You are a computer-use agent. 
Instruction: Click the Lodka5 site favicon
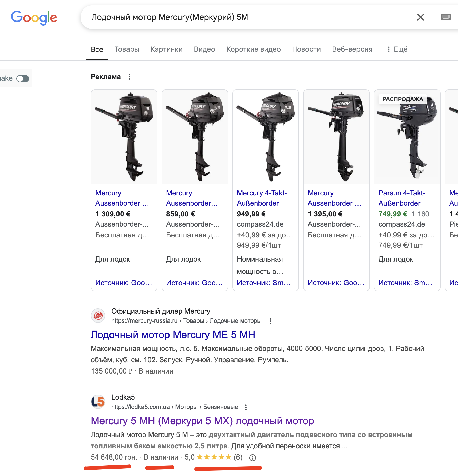click(x=98, y=401)
